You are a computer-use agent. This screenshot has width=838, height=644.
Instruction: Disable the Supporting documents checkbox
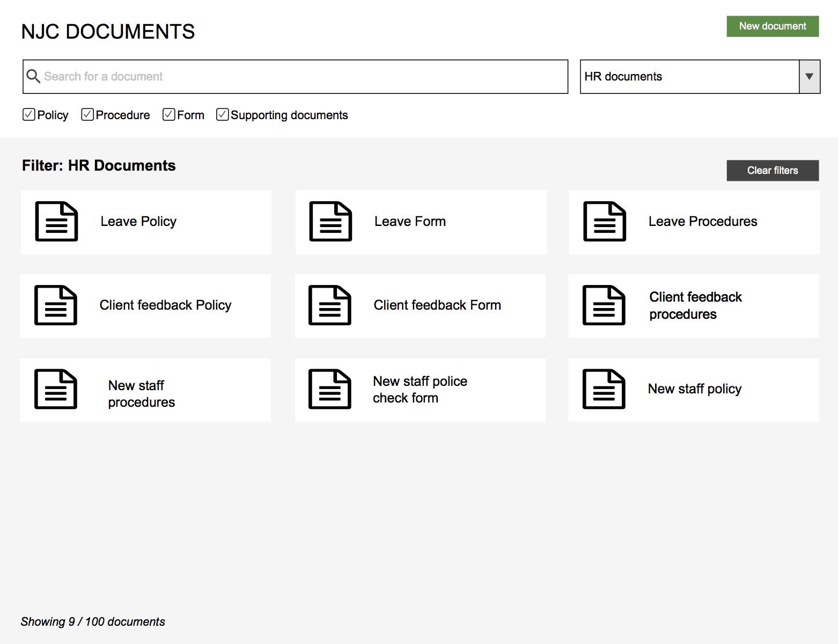pyautogui.click(x=223, y=114)
